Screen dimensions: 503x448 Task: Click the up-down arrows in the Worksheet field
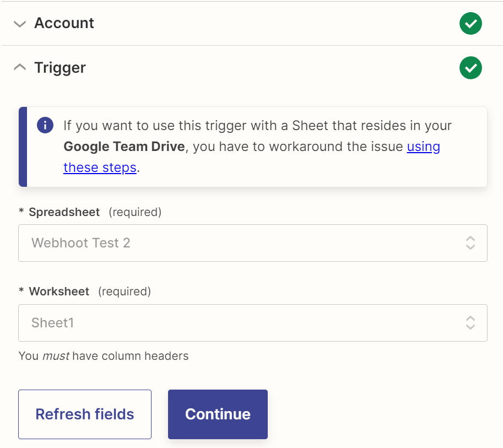[x=470, y=323]
